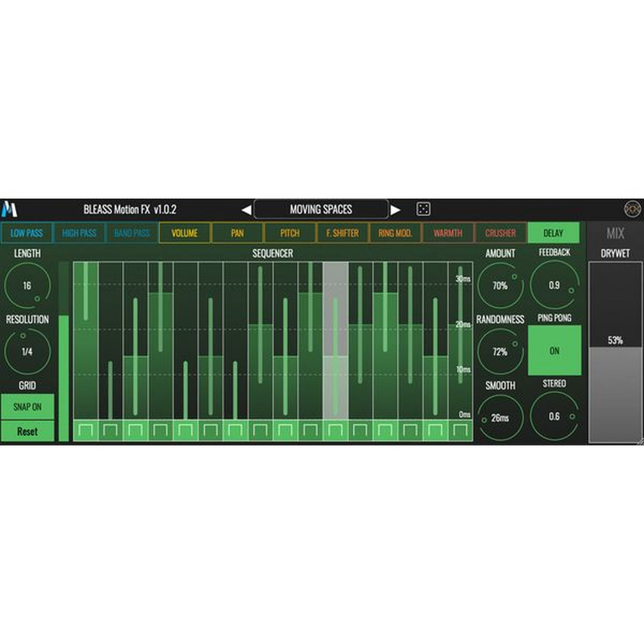Toggle the first sequencer step gate icon
Viewport: 644px width, 644px height.
click(86, 431)
